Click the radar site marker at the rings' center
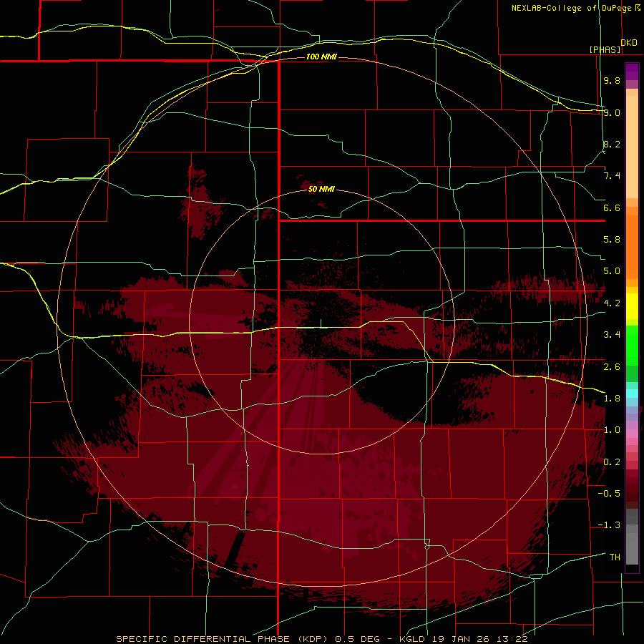Image resolution: width=644 pixels, height=644 pixels. tap(321, 323)
